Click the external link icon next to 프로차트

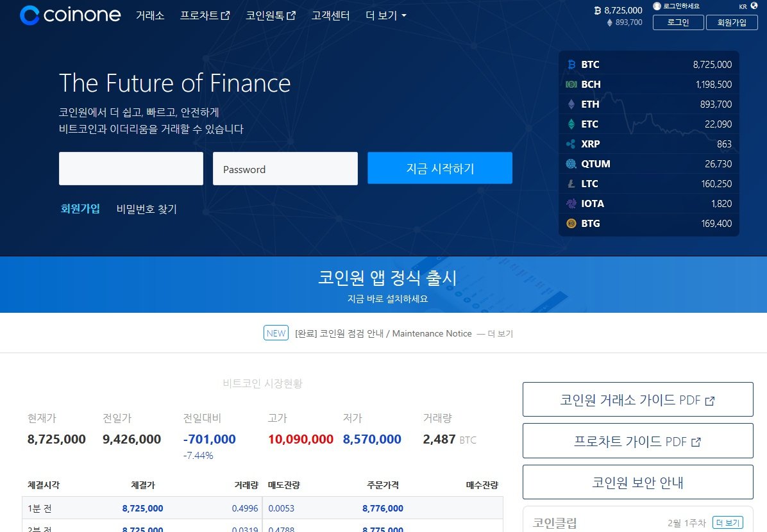tap(226, 15)
